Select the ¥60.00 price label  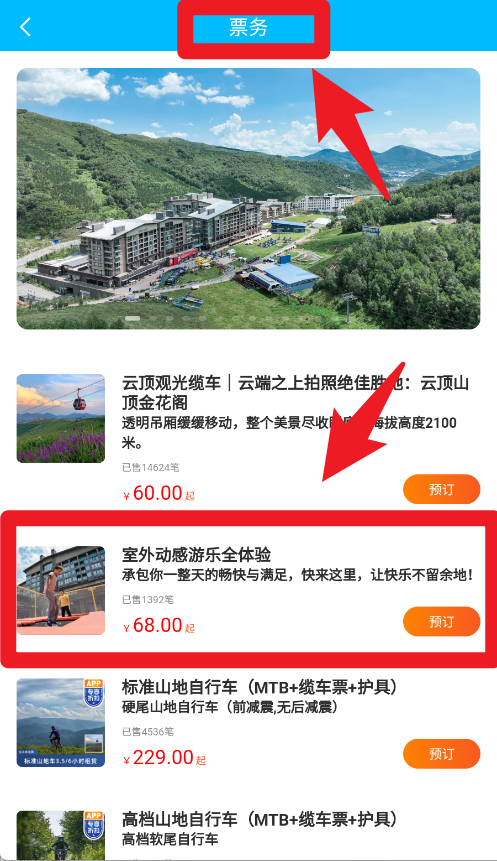tap(159, 493)
